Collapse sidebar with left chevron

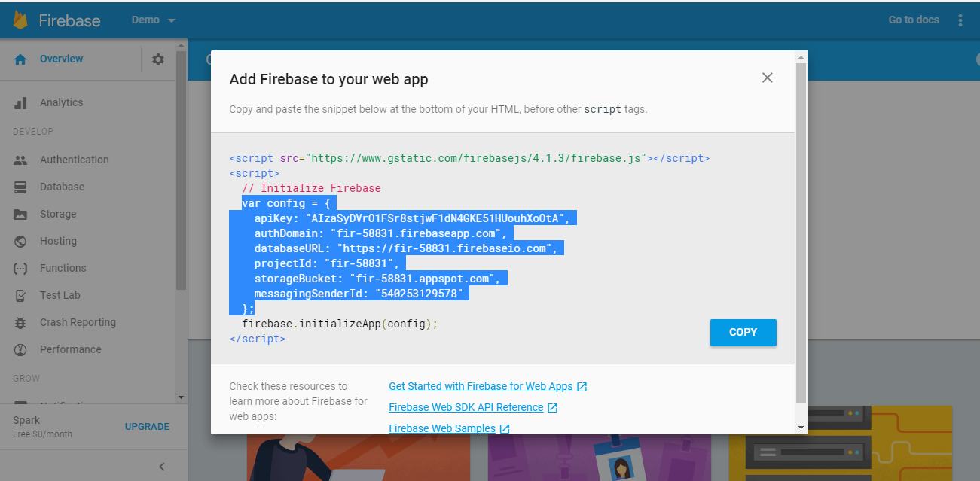pos(162,467)
